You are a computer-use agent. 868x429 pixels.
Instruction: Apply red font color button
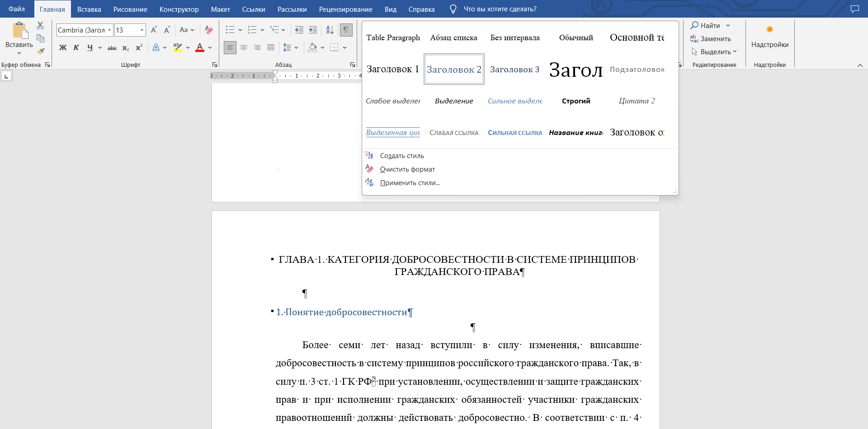[x=200, y=47]
